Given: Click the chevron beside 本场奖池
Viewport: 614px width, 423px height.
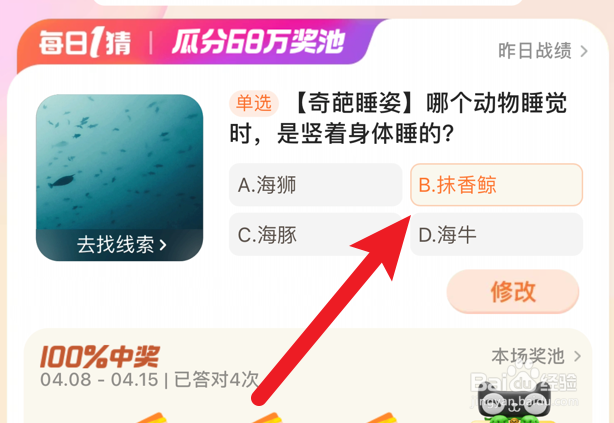Looking at the screenshot, I should (x=577, y=356).
